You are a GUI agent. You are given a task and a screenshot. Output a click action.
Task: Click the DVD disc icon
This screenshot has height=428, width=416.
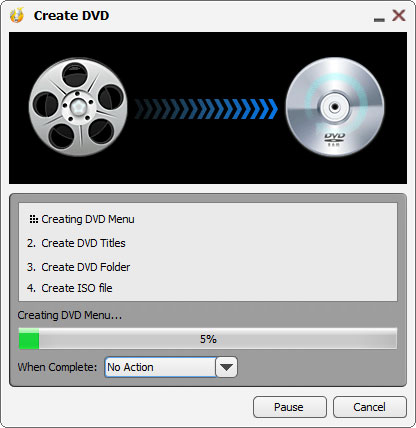click(335, 107)
